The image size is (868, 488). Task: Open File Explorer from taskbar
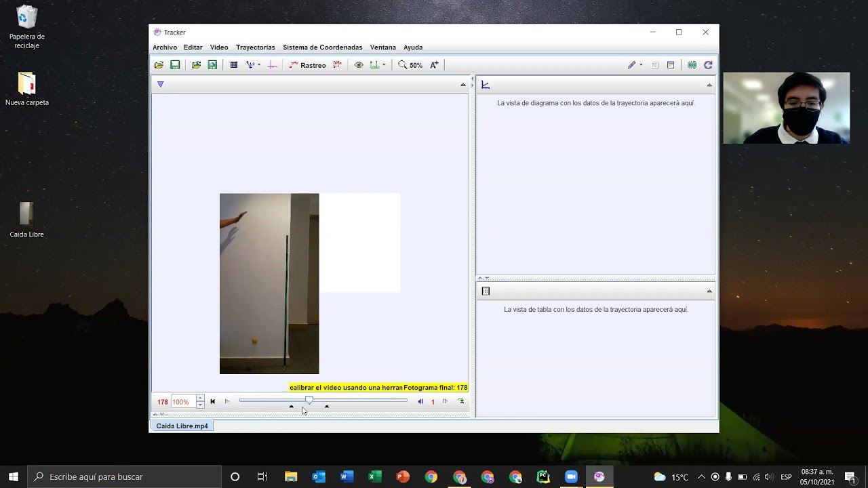coord(291,476)
